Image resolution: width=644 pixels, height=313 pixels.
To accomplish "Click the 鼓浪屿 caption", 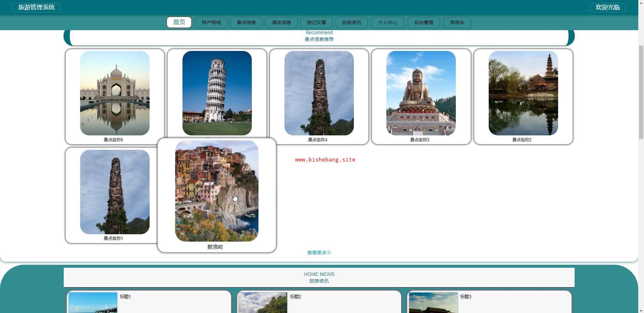I will click(215, 247).
